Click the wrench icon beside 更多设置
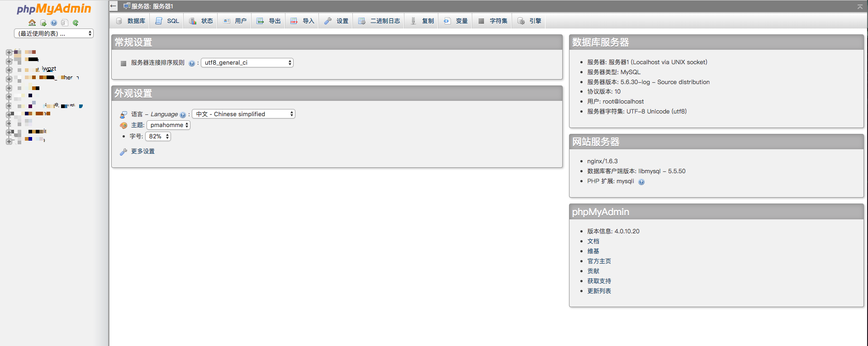868x346 pixels. point(123,152)
